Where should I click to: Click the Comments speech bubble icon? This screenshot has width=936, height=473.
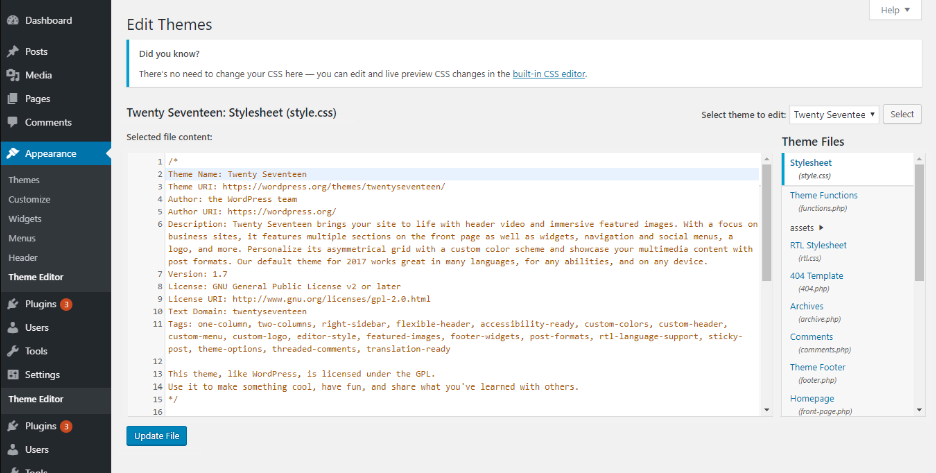coord(13,122)
